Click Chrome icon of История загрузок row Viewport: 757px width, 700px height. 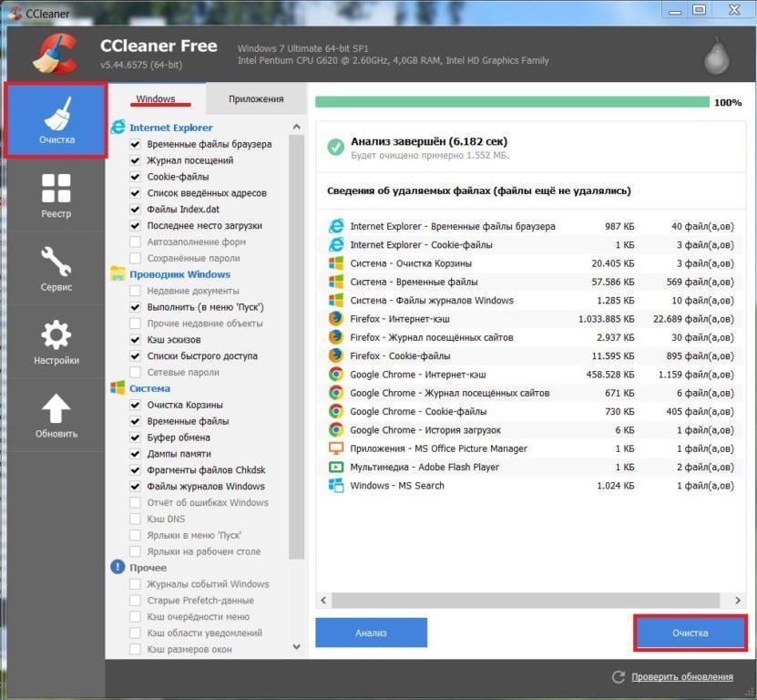point(336,429)
